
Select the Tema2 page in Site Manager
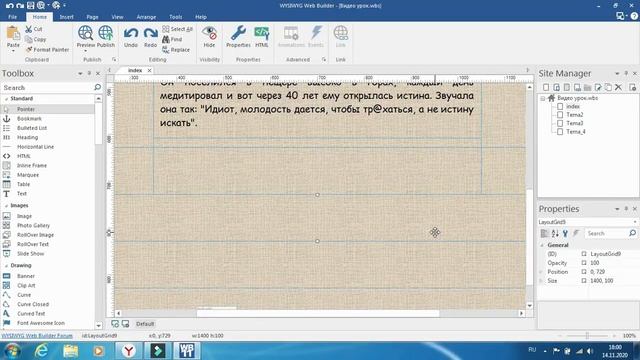(x=574, y=115)
